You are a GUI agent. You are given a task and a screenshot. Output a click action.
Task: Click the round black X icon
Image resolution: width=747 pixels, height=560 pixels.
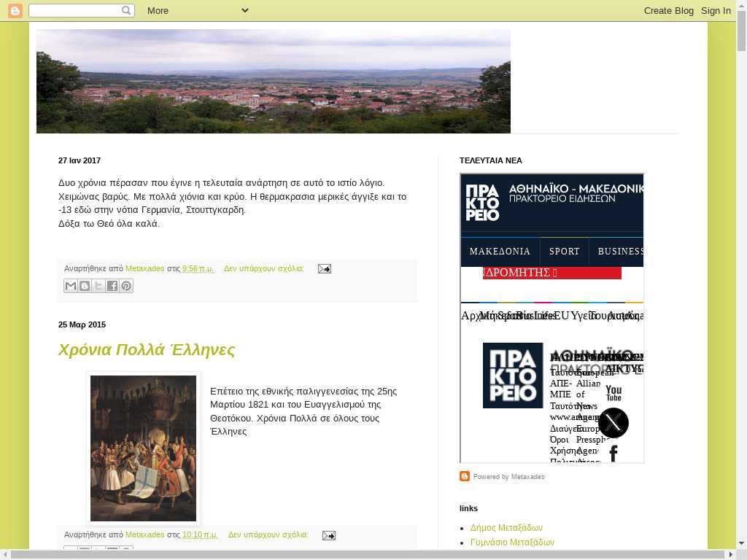click(613, 423)
